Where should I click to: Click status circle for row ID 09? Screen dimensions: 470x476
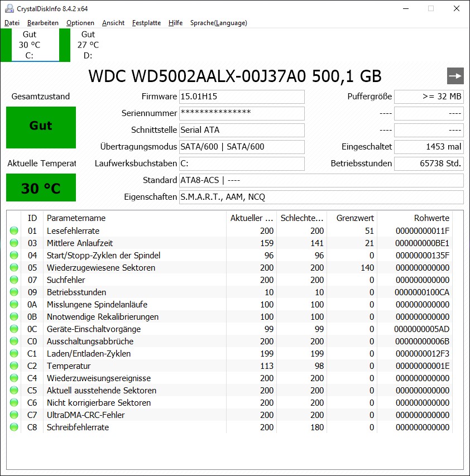point(14,292)
